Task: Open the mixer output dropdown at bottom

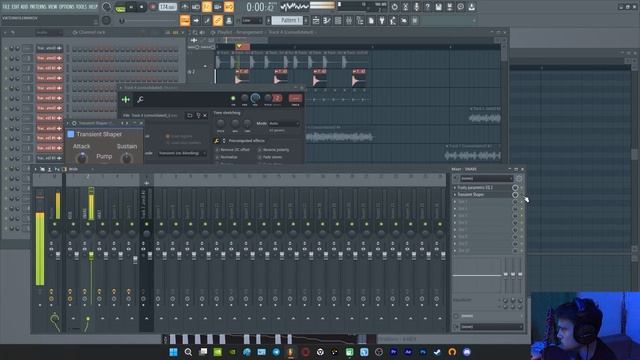Action: pos(491,327)
